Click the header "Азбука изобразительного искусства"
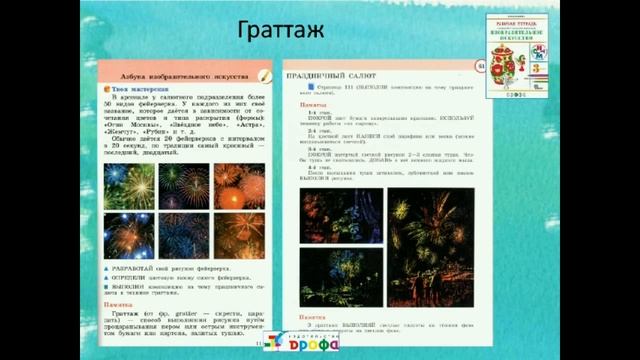The image size is (640, 360). [x=184, y=76]
